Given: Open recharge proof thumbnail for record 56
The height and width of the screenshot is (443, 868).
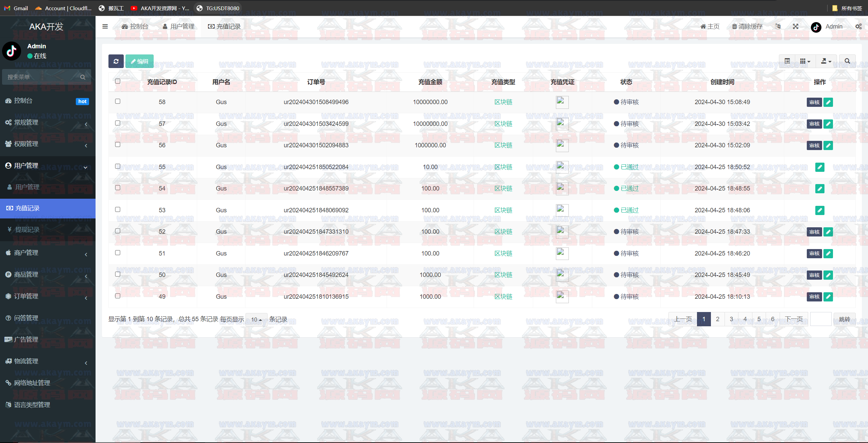Looking at the screenshot, I should (x=562, y=146).
